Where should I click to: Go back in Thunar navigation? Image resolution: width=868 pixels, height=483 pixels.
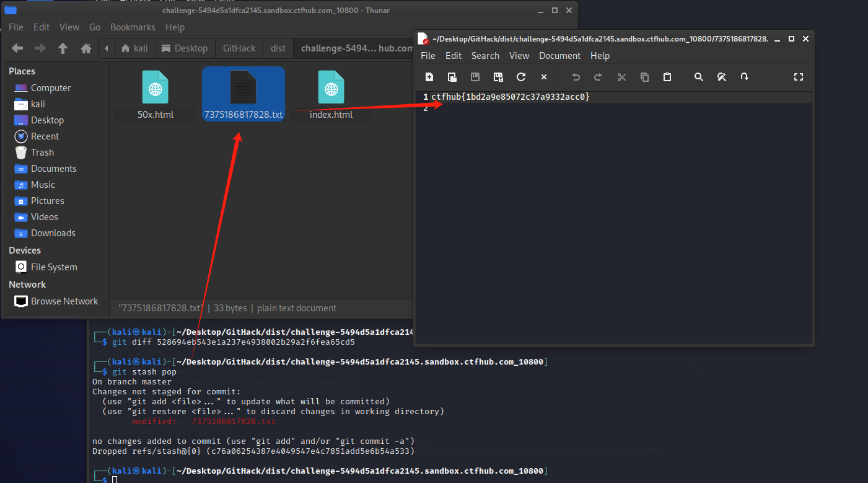[x=17, y=48]
